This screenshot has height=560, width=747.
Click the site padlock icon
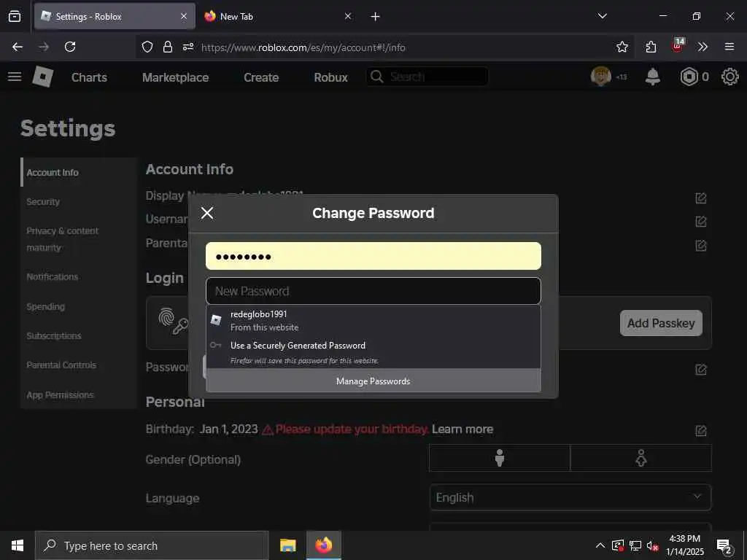coord(167,47)
